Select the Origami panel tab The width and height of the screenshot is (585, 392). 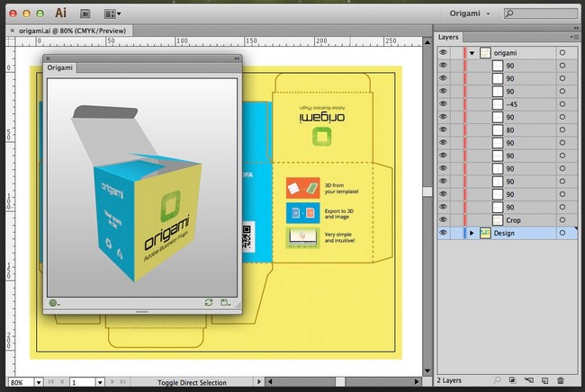(x=59, y=67)
